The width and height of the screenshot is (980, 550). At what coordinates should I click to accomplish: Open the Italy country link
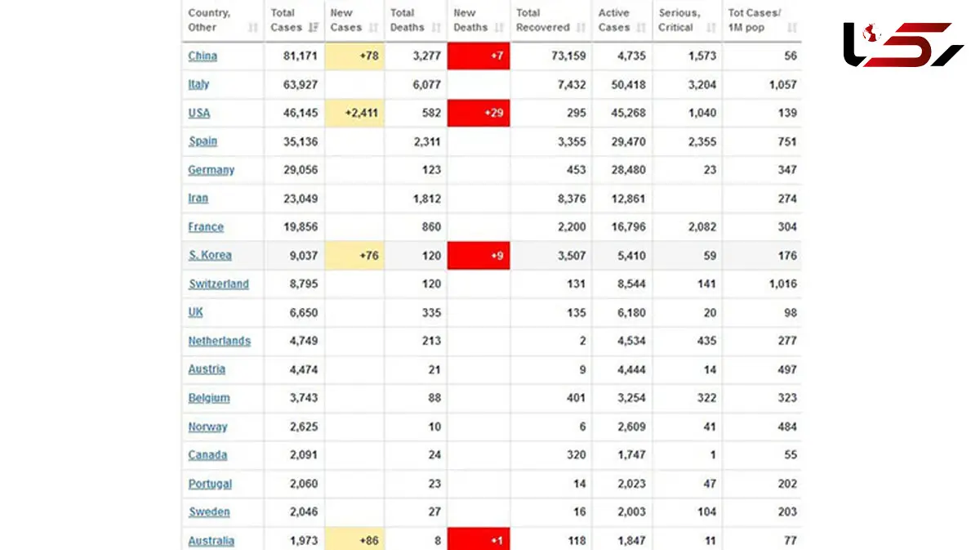click(198, 84)
